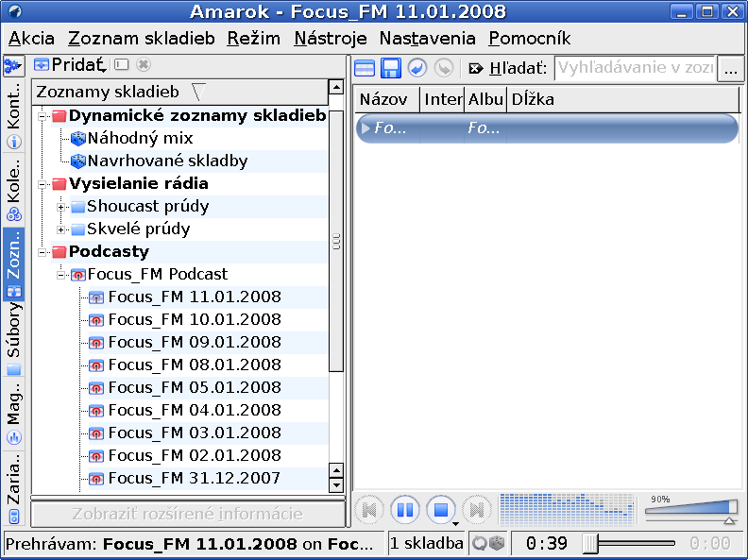Select the playing Fo... track row
Image resolution: width=748 pixels, height=560 pixels.
(547, 127)
